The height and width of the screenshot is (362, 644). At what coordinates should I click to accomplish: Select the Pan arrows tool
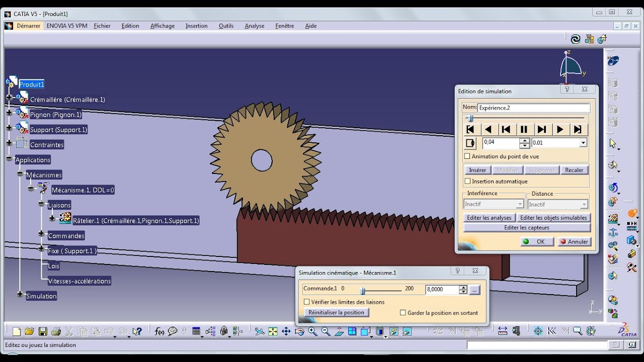tap(286, 331)
